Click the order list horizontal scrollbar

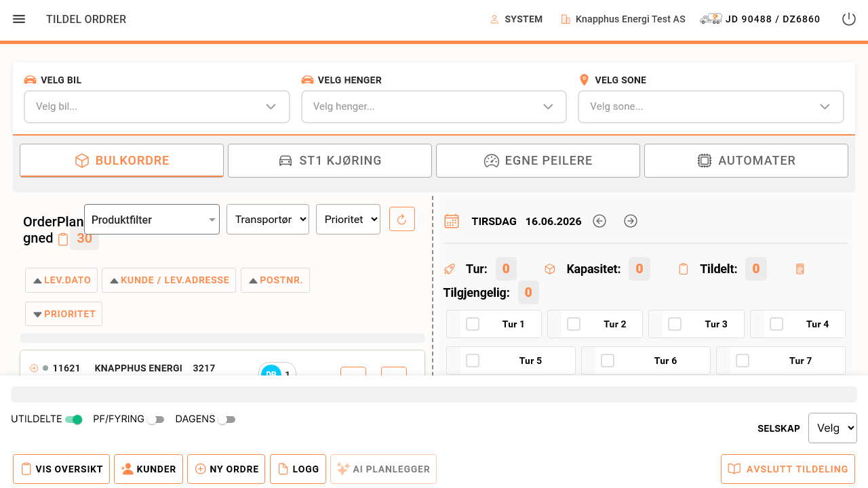222,338
